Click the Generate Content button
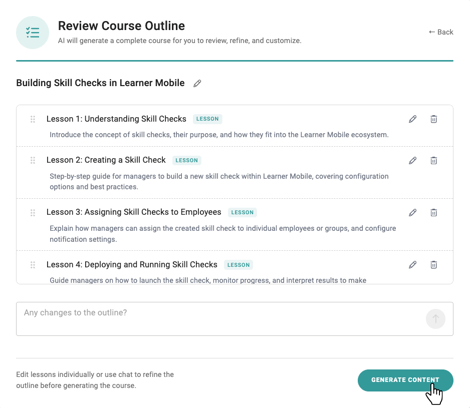Screen dimensions: 470x408 coord(405,380)
